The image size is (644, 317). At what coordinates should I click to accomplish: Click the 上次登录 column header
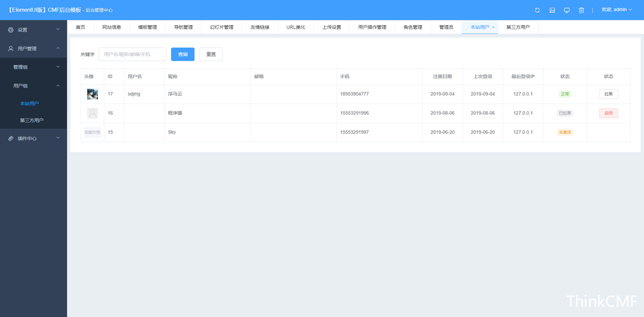482,77
